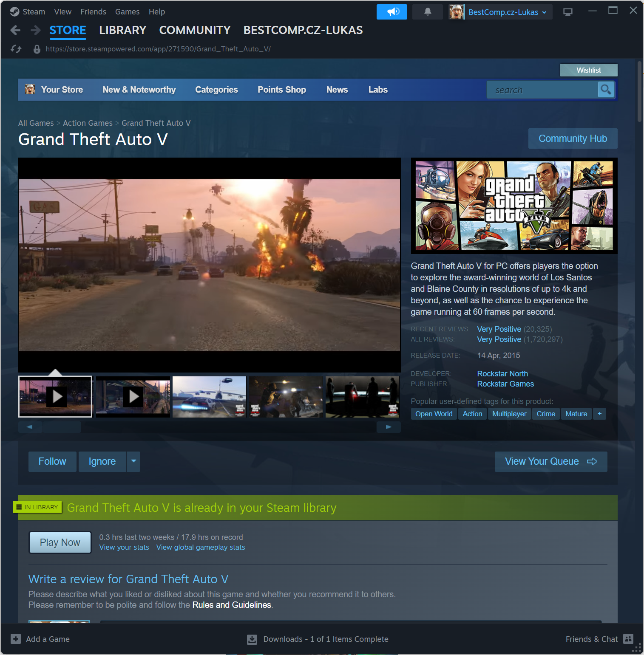Switch to the COMMUNITY tab

tap(195, 30)
